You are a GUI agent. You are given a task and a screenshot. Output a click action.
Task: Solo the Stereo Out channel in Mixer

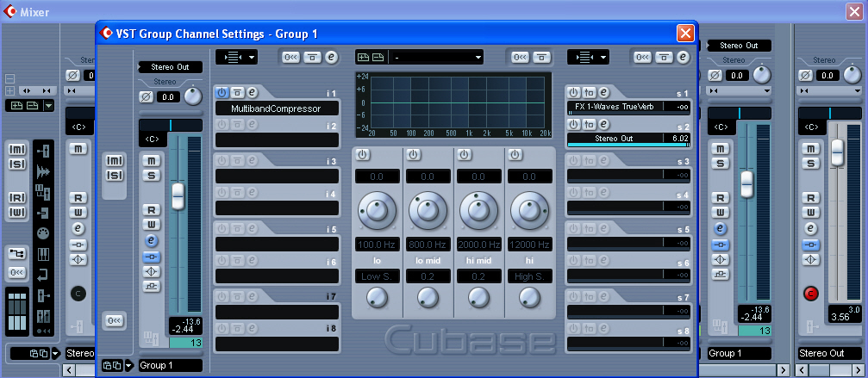811,164
